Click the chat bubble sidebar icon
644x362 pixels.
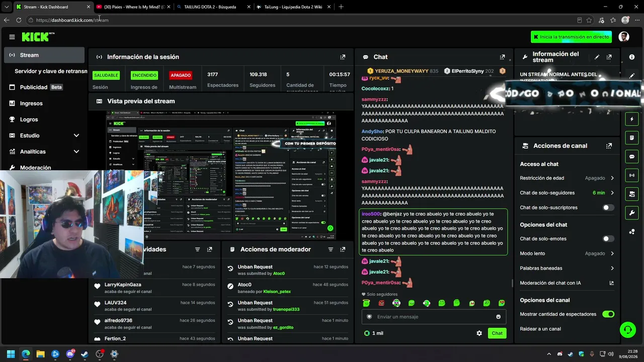pyautogui.click(x=632, y=156)
